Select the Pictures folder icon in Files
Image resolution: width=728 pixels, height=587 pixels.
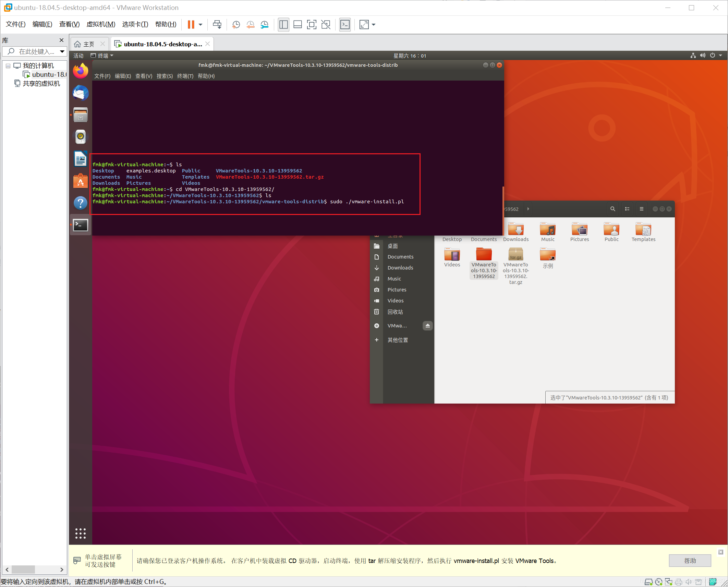click(x=580, y=232)
